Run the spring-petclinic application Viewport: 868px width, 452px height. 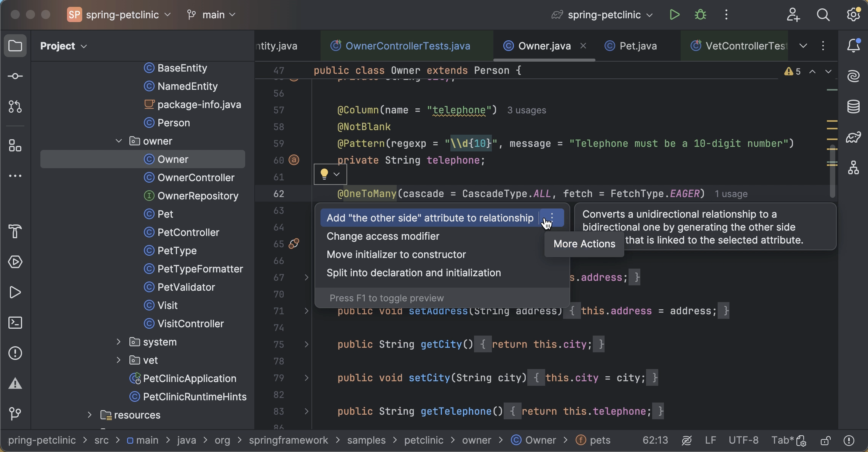[674, 14]
